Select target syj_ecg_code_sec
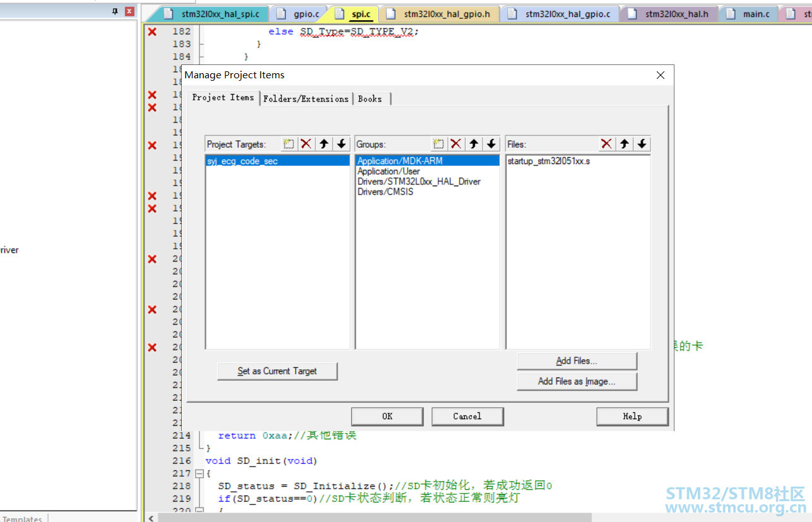Viewport: 812px width, 522px height. point(278,161)
